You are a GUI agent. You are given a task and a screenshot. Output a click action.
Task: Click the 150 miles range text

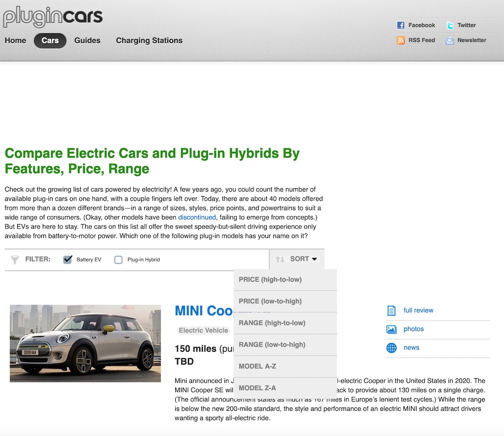(195, 349)
